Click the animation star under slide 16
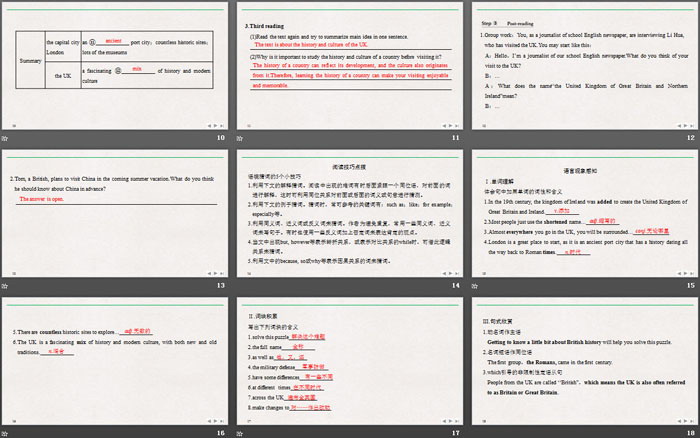 [5, 434]
